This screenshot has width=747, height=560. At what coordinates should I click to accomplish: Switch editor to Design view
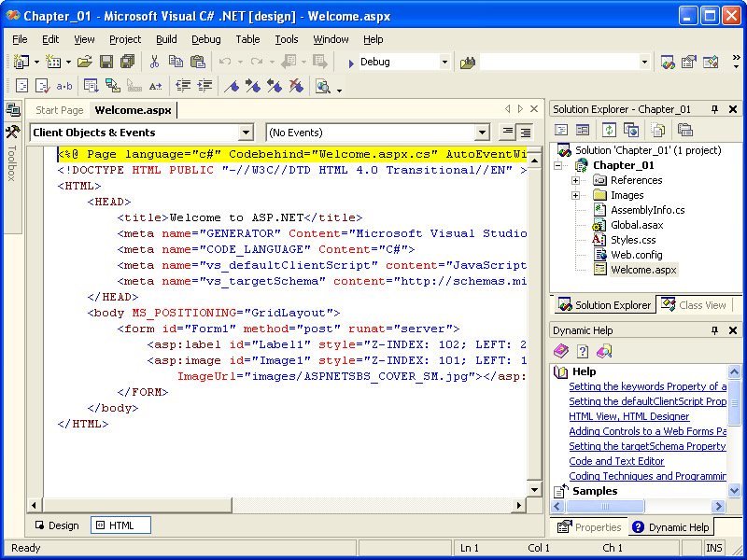click(56, 525)
